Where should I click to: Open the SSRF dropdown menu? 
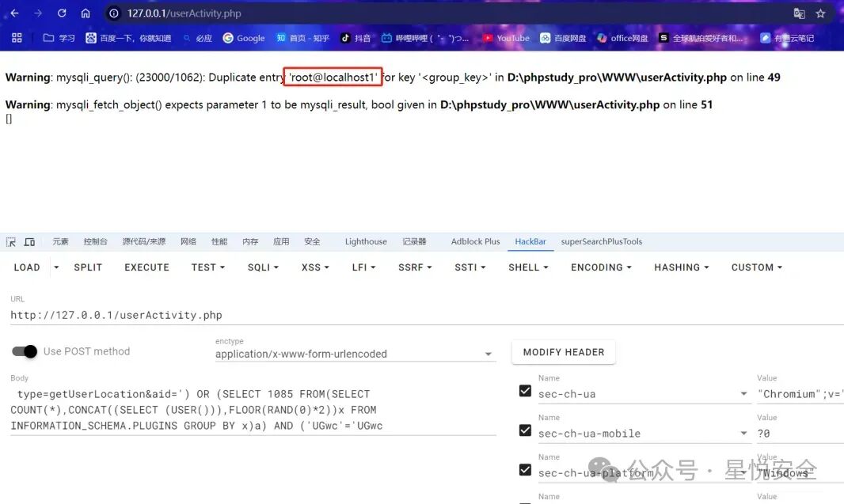[x=415, y=267]
